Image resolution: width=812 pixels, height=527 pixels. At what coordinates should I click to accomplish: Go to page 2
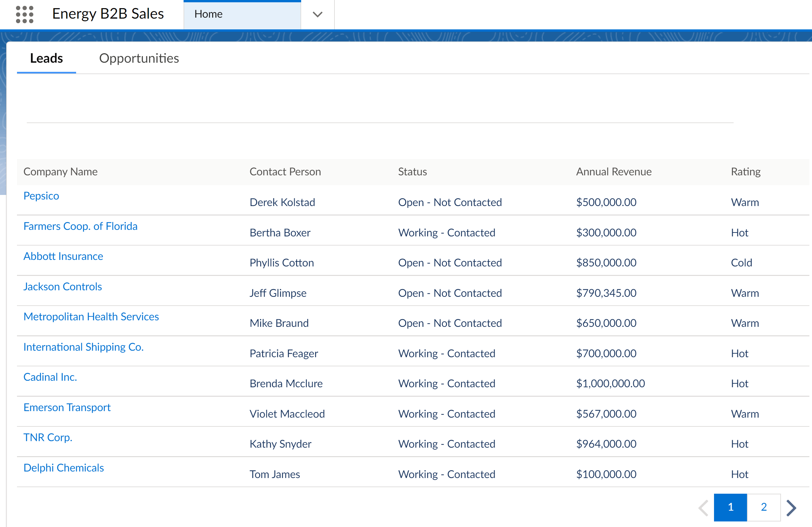click(x=764, y=507)
